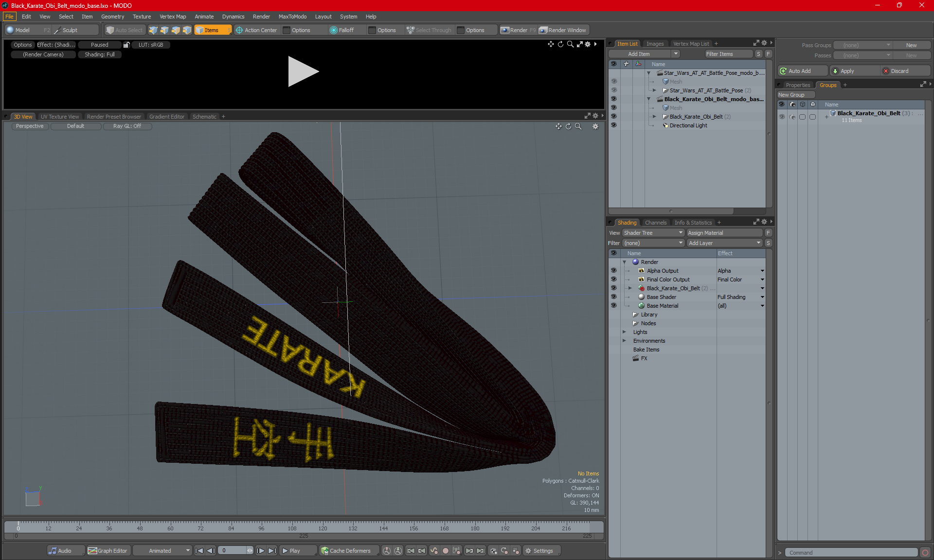The height and width of the screenshot is (560, 934).
Task: Expand Environments in Shader Tree
Action: click(625, 341)
